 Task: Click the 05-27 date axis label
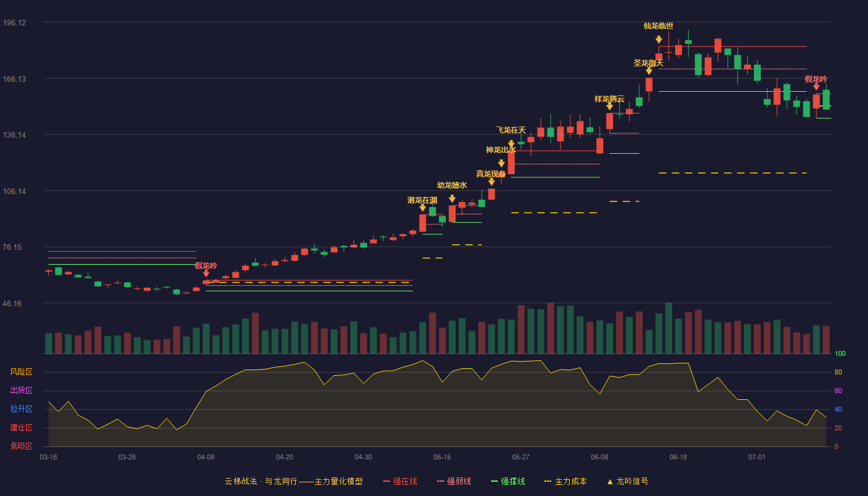(x=521, y=457)
